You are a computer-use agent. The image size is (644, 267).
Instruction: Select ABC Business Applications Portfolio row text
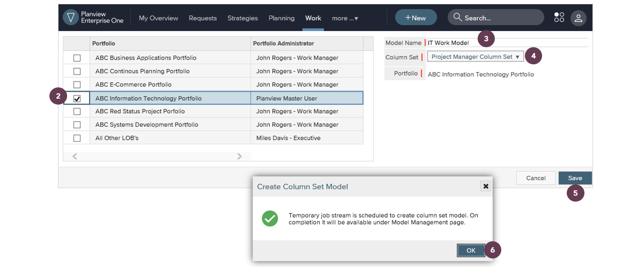pos(146,58)
